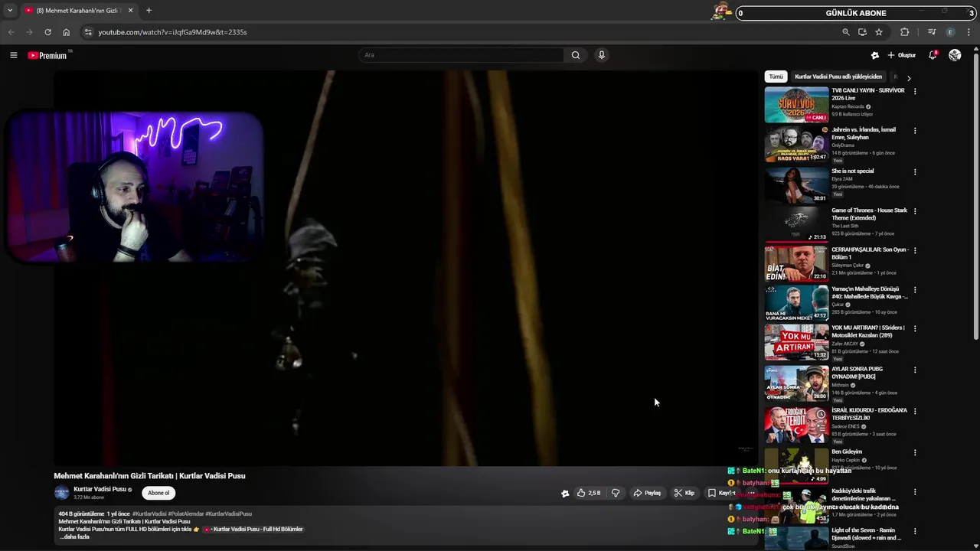
Task: Open Chrome profile E avatar
Action: pyautogui.click(x=951, y=32)
